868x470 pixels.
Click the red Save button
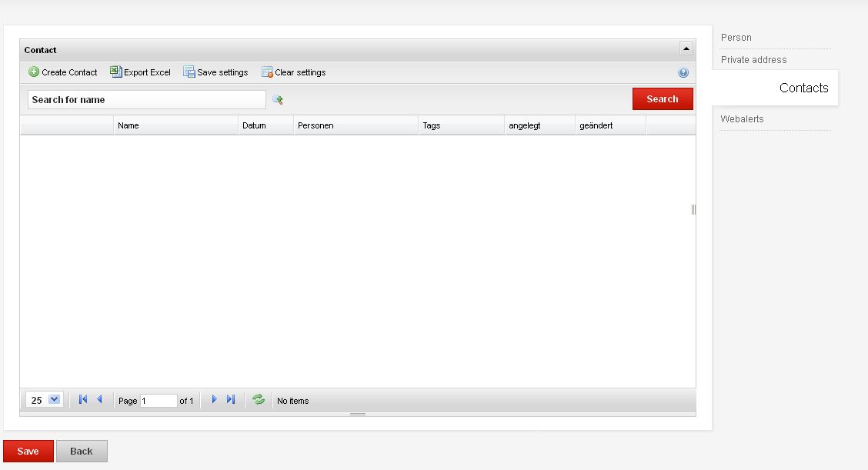(28, 452)
